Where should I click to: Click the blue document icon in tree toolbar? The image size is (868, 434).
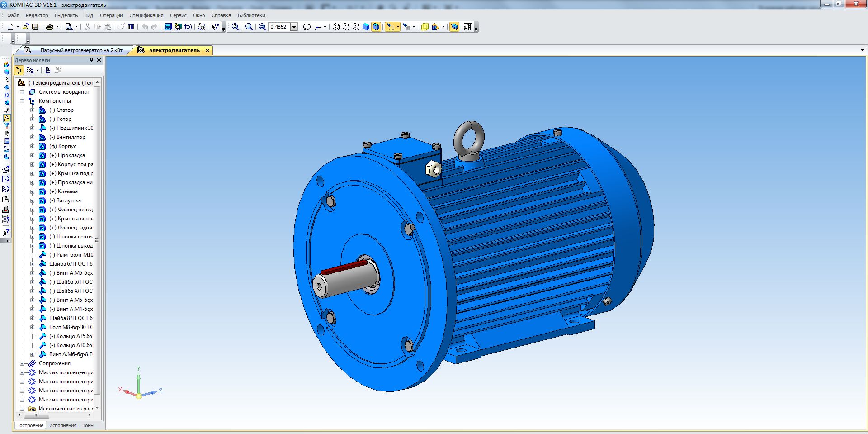point(48,70)
